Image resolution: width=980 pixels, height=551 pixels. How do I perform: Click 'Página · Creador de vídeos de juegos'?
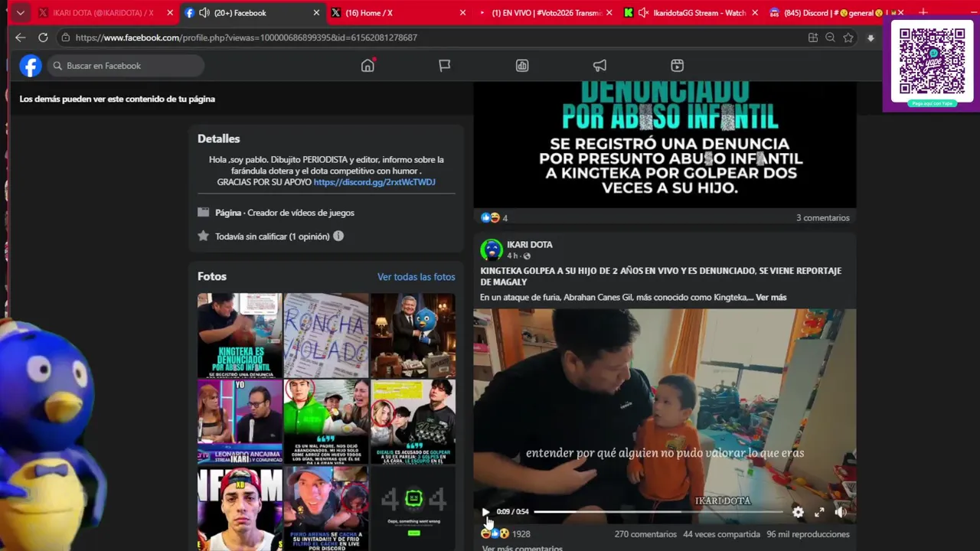point(285,213)
